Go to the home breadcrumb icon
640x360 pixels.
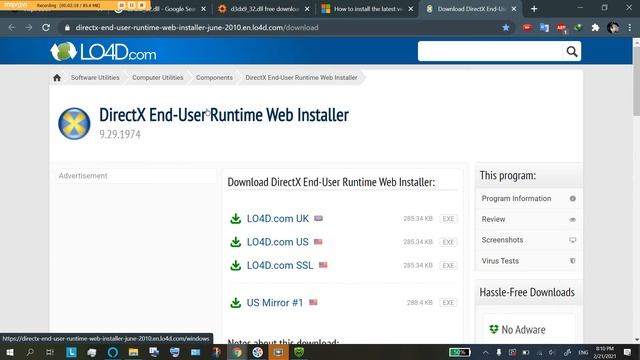point(57,78)
